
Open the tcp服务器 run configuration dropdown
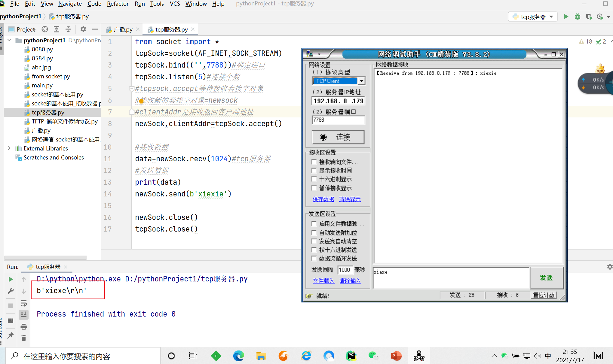point(533,17)
